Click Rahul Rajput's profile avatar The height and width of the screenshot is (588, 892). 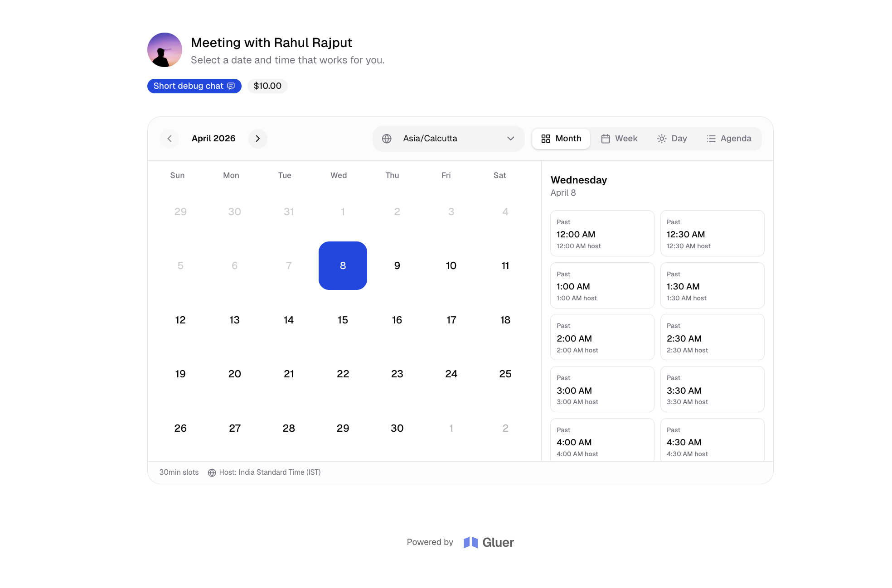pyautogui.click(x=165, y=50)
